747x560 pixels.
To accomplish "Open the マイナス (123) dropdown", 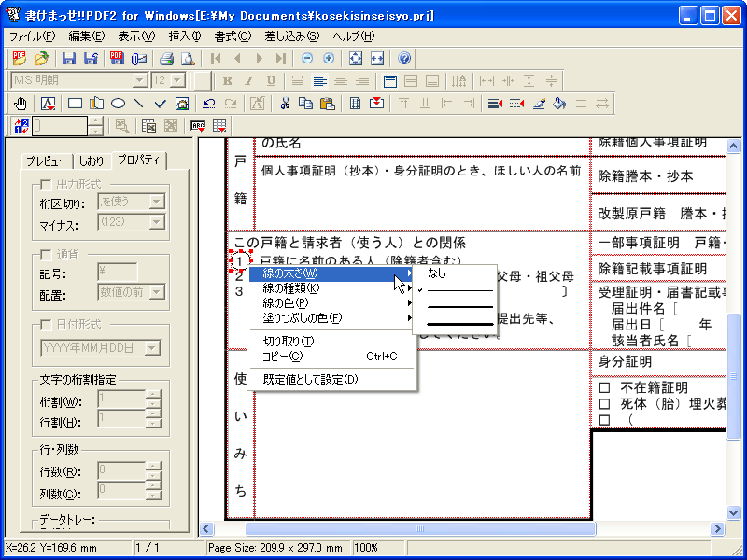I will [156, 222].
